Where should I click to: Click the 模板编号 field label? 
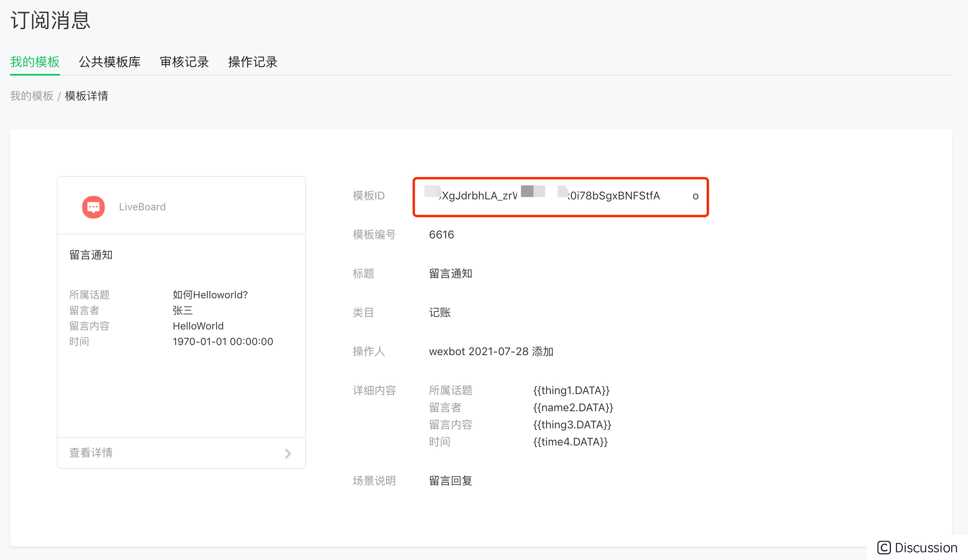[374, 234]
